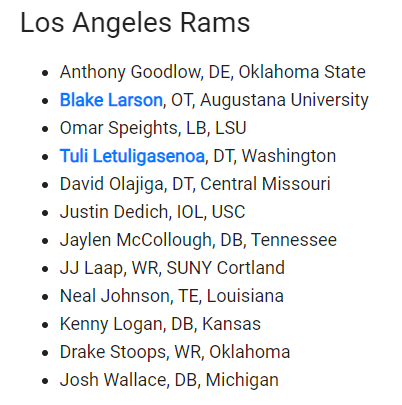The height and width of the screenshot is (405, 402).
Task: Click the Tennessee school text
Action: click(x=294, y=240)
